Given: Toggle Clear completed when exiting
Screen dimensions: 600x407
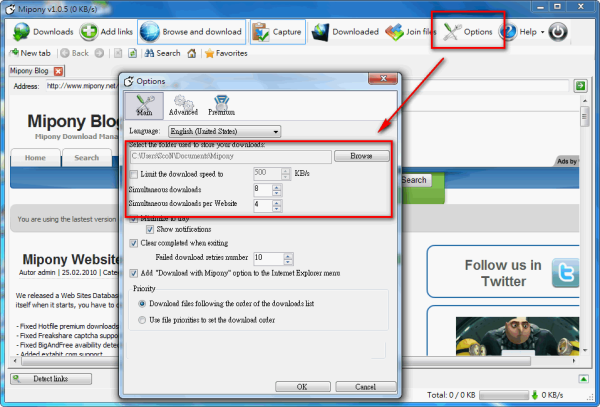Looking at the screenshot, I should 134,243.
